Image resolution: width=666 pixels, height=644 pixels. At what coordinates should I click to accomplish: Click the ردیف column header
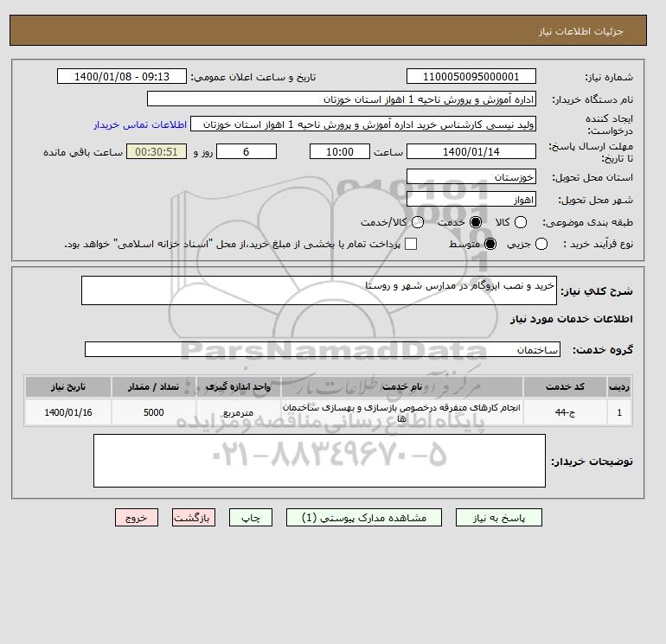(619, 386)
